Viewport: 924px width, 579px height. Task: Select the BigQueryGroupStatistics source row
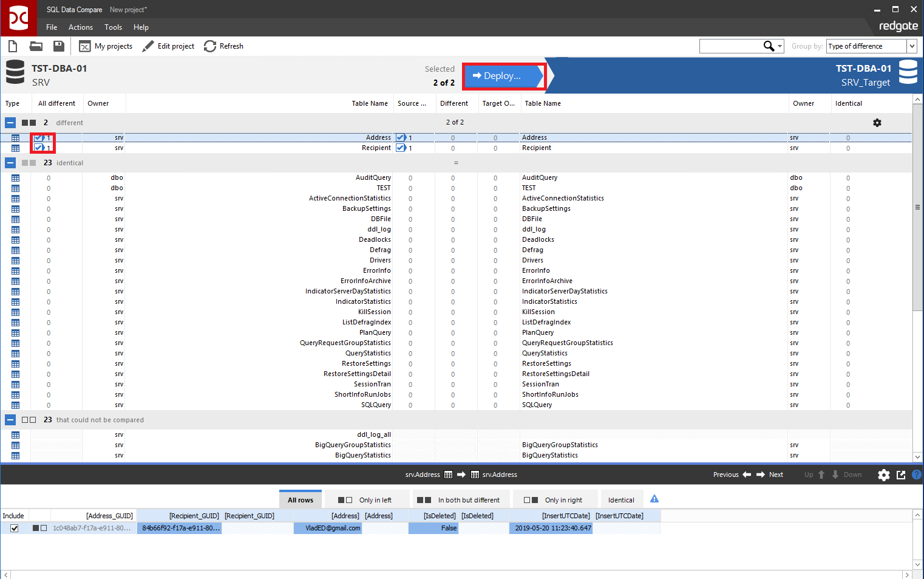coord(353,445)
